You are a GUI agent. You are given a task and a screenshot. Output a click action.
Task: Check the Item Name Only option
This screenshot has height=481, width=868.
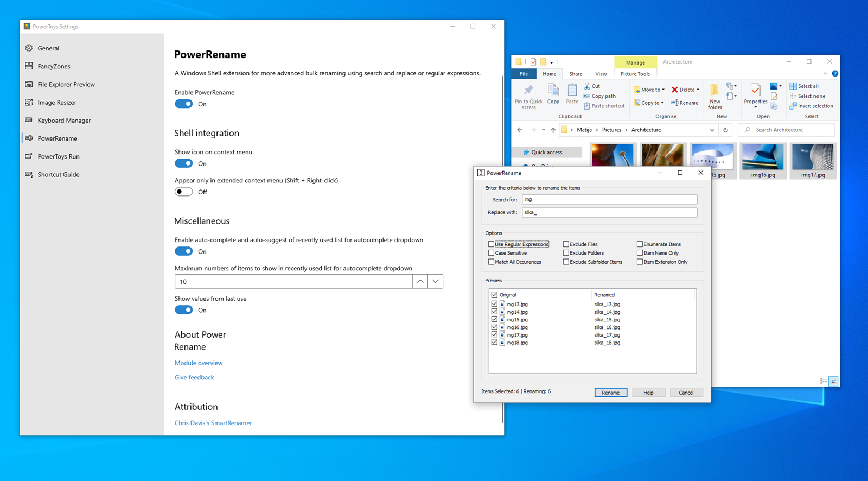tap(640, 253)
